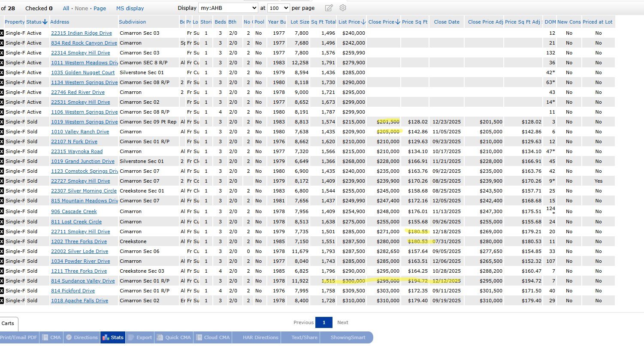
Task: Expand the 100 per page dropdown
Action: click(x=278, y=8)
